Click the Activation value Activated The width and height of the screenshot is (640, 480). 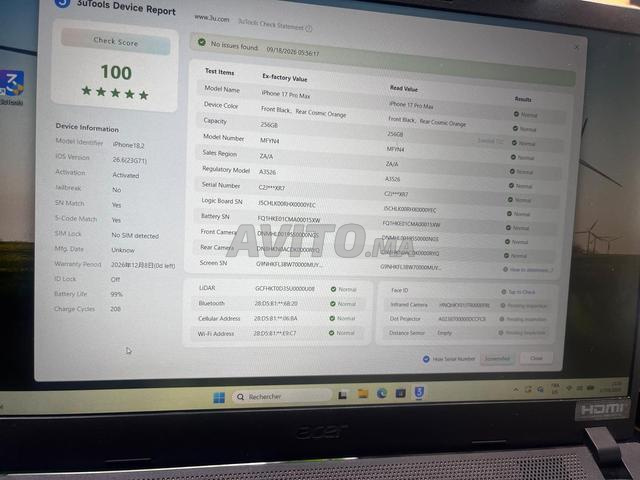coord(126,175)
